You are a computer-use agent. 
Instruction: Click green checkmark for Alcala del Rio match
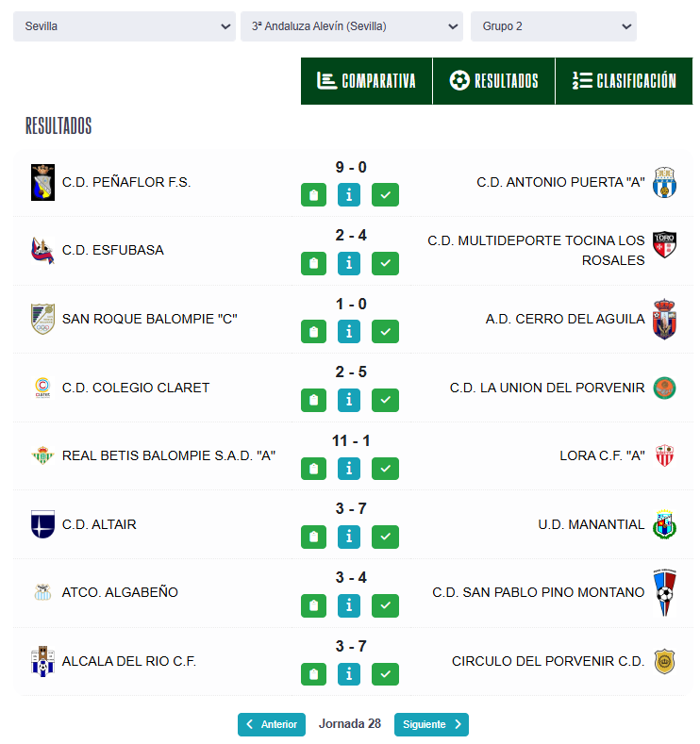tap(385, 674)
